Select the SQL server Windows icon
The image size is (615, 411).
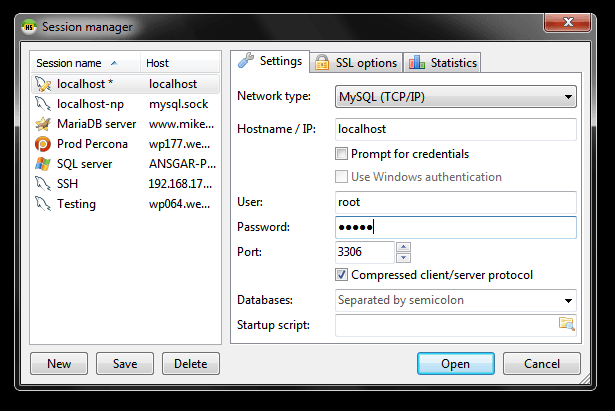tap(42, 164)
